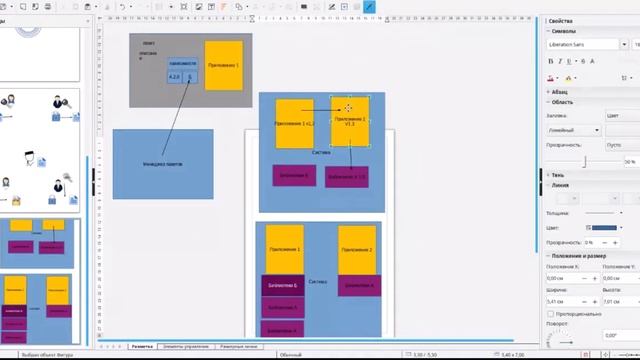Switch to the Разметка layer tab

pyautogui.click(x=142, y=346)
